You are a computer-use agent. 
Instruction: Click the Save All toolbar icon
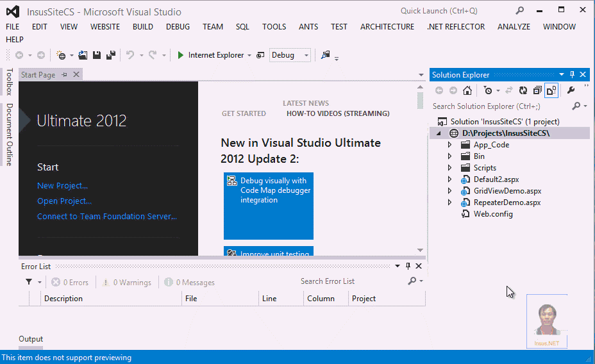click(111, 55)
